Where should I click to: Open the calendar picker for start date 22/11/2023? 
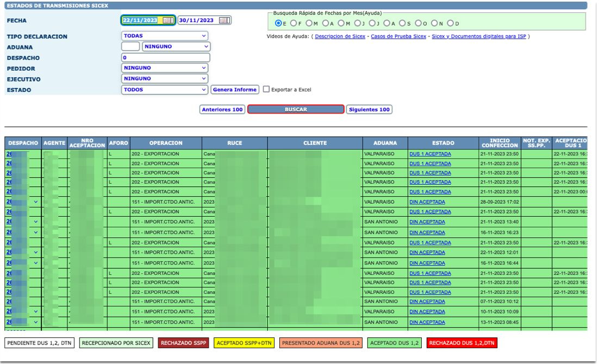[168, 20]
